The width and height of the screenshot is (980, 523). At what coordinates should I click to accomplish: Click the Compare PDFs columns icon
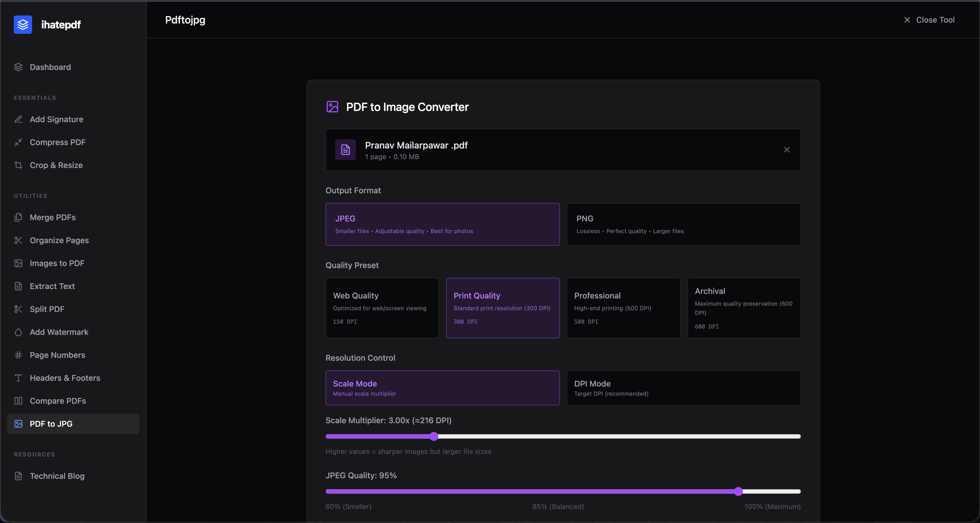18,401
